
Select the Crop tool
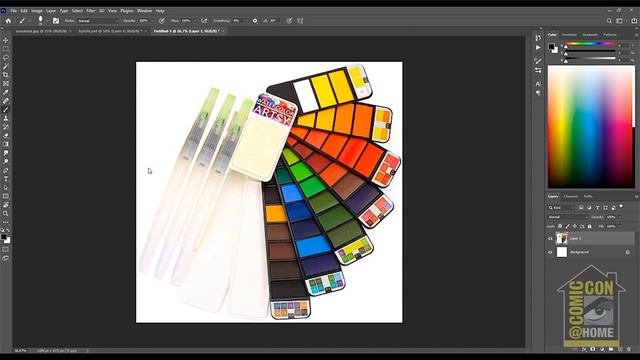(x=6, y=75)
